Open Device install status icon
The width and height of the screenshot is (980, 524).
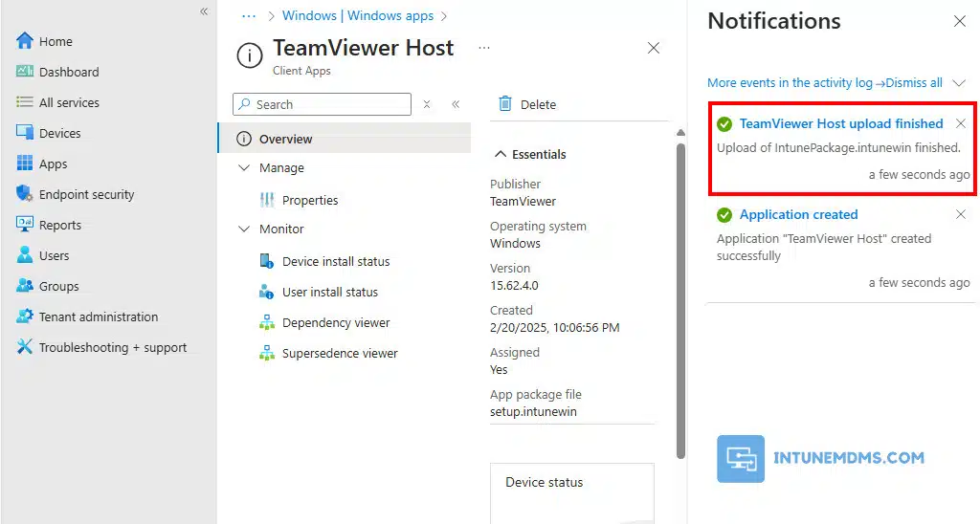[266, 261]
